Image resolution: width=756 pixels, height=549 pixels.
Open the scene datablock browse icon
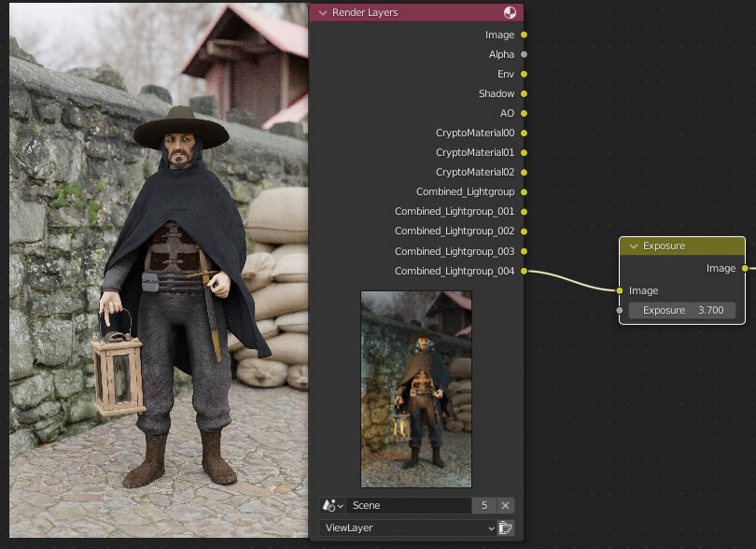332,505
